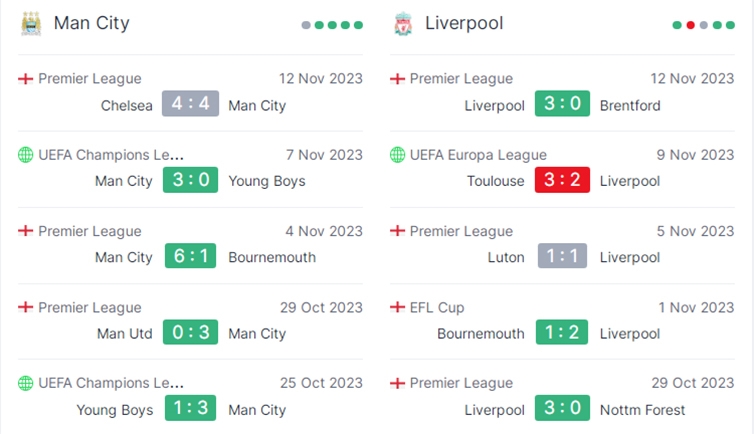Open the grey 1:1 Luton vs Liverpool score
This screenshot has width=754, height=434.
(562, 256)
